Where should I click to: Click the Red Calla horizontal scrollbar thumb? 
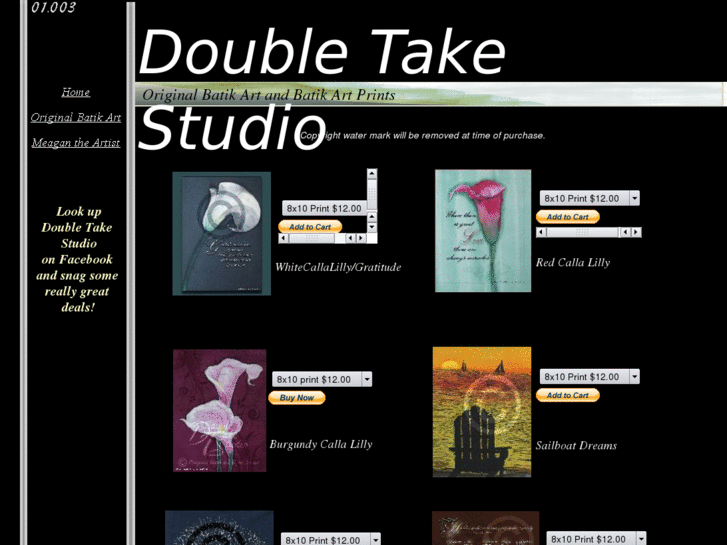(582, 232)
